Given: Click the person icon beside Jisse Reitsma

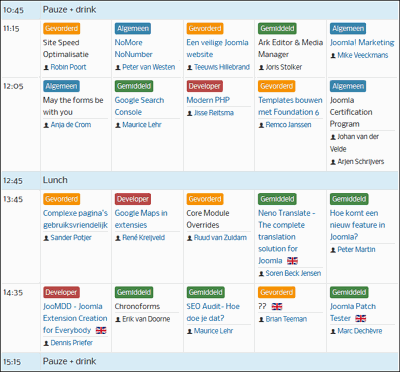Looking at the screenshot, I should pyautogui.click(x=190, y=113).
